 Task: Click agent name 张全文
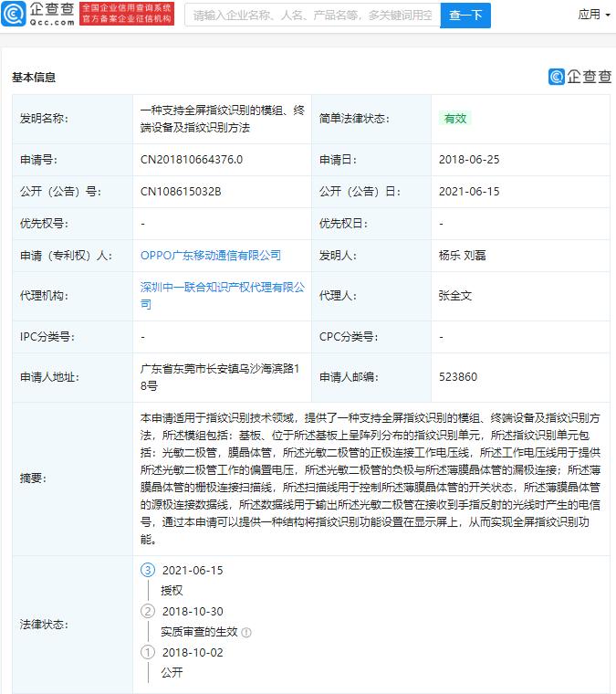pos(455,296)
